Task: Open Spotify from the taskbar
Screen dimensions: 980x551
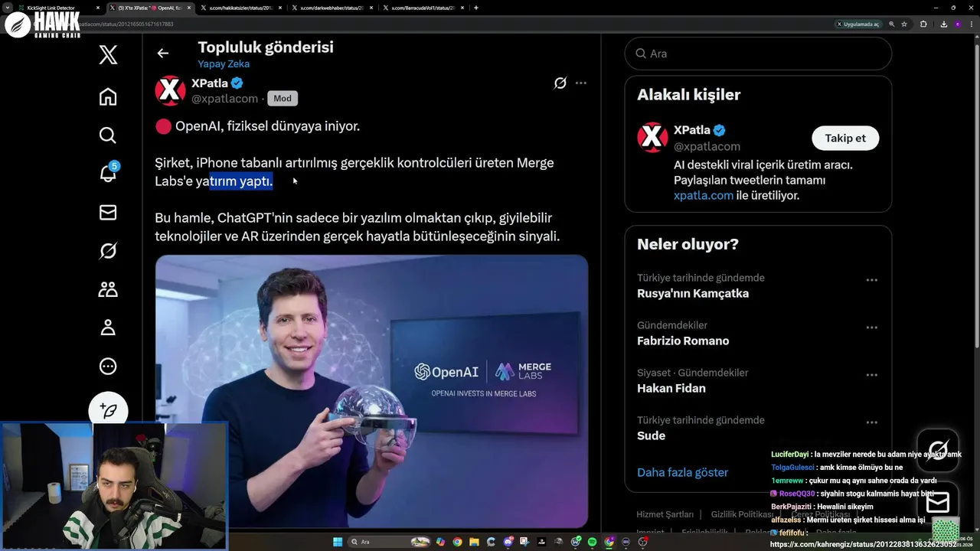Action: pyautogui.click(x=592, y=542)
